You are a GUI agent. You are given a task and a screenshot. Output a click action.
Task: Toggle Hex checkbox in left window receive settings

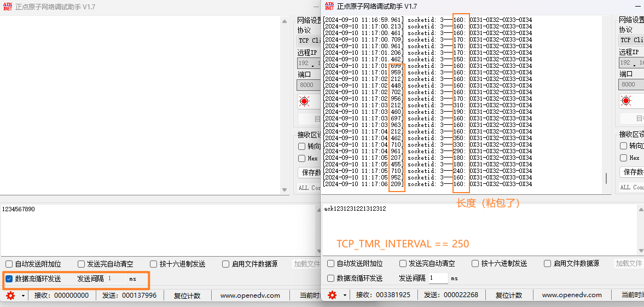(x=302, y=158)
